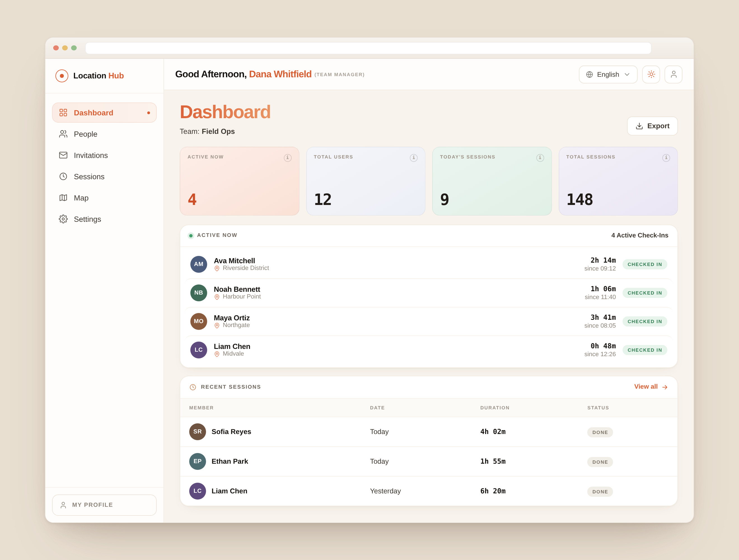Click the globe icon in language selector
The width and height of the screenshot is (739, 560).
click(589, 74)
